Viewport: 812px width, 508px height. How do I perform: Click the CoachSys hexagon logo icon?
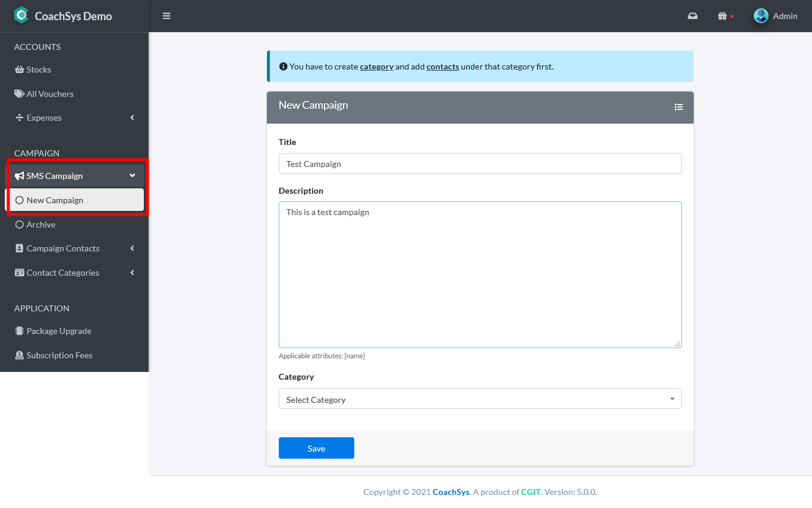click(21, 15)
